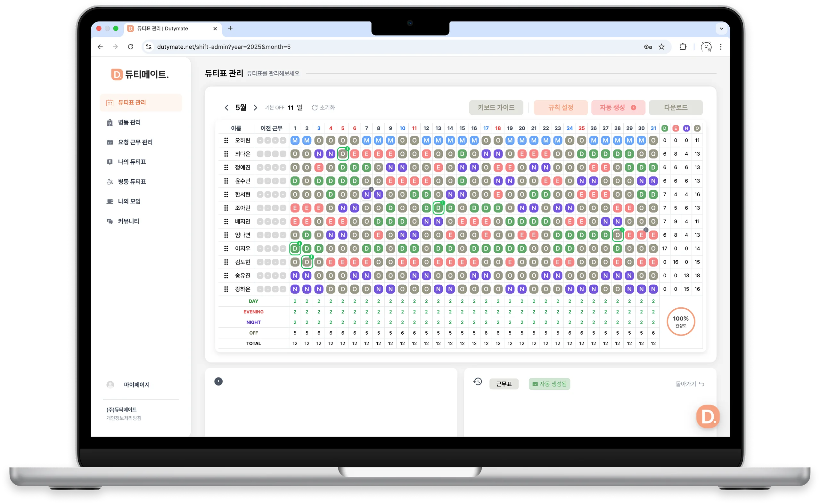Grab drag handle for 조아린 row
Viewport: 820px width, 504px height.
[226, 208]
